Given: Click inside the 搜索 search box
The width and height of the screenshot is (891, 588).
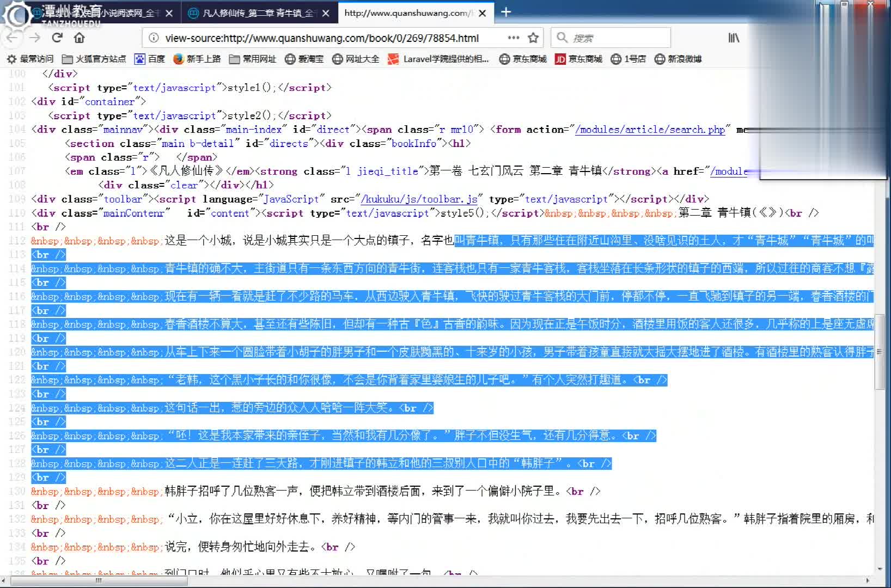Looking at the screenshot, I should [x=610, y=38].
